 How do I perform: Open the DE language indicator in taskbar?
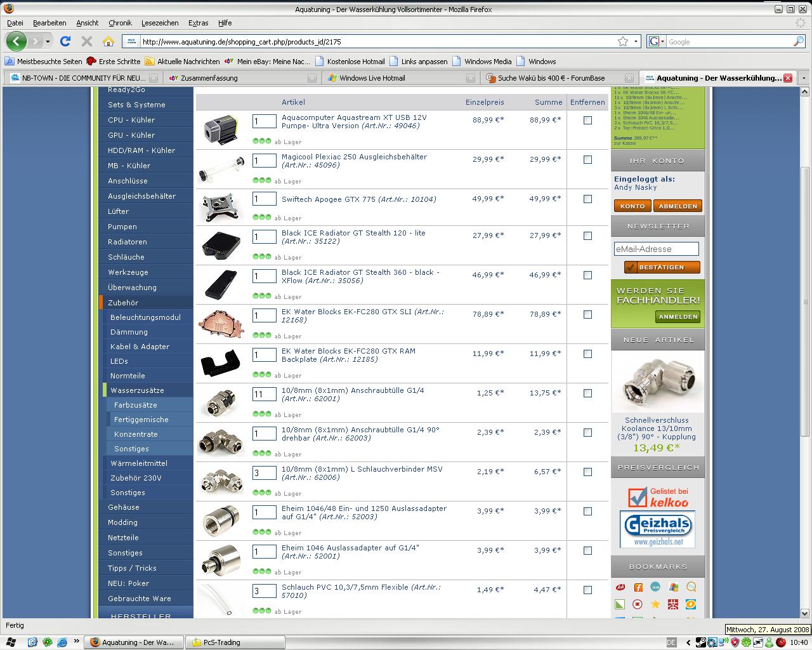[671, 642]
